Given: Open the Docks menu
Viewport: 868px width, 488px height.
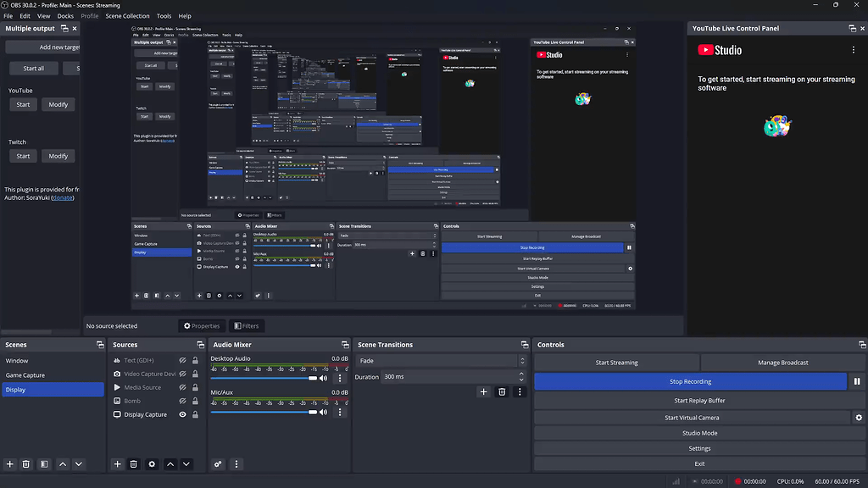Looking at the screenshot, I should point(65,16).
